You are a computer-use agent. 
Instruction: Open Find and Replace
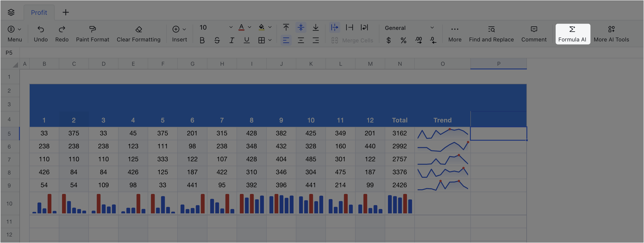click(x=491, y=34)
